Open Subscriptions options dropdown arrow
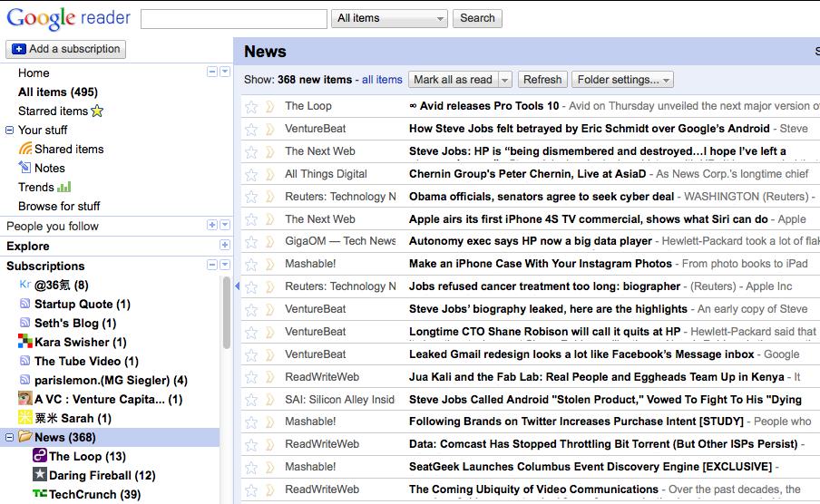Screen dimensions: 820x504 [x=225, y=265]
